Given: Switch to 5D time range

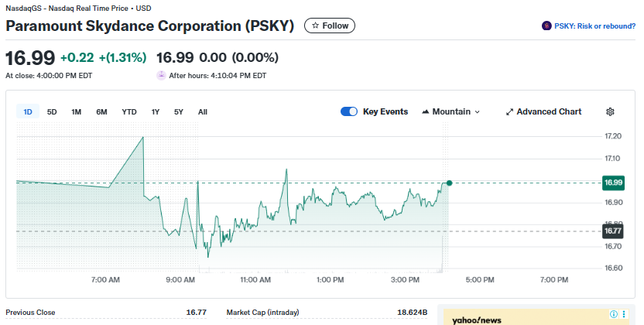Looking at the screenshot, I should 52,111.
